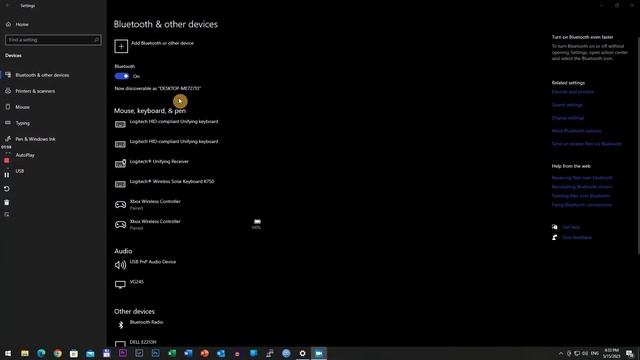The image size is (640, 360).
Task: Click the Find a setting search box
Action: pos(53,40)
